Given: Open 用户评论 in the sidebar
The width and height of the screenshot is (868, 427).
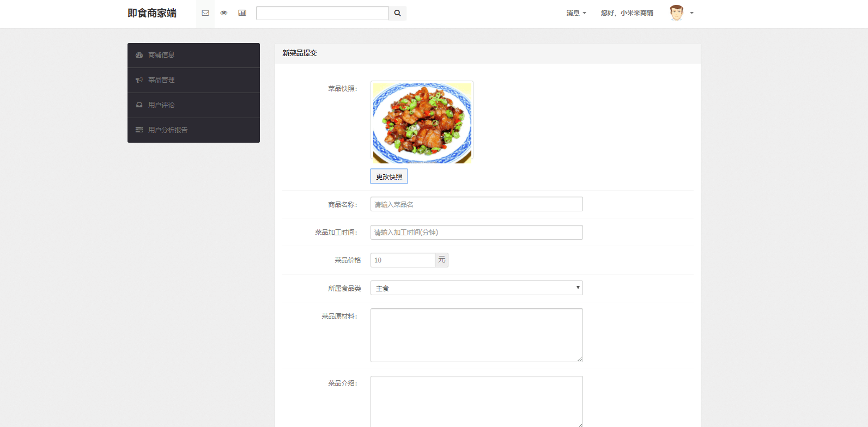Looking at the screenshot, I should [193, 105].
